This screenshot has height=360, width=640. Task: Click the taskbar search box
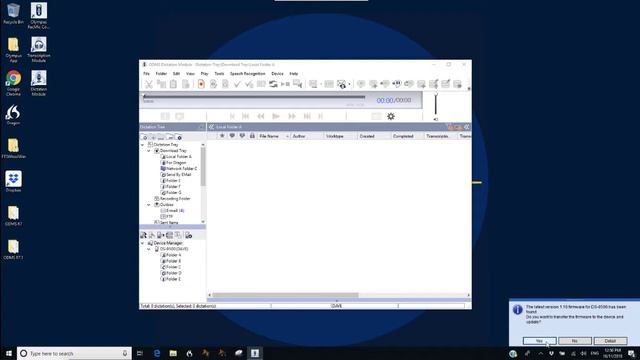pyautogui.click(x=74, y=353)
